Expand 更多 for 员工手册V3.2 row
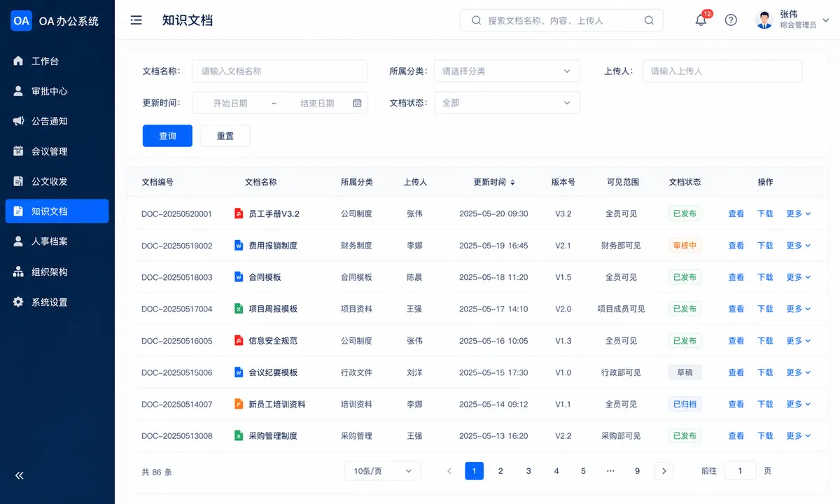840x504 pixels. (799, 213)
